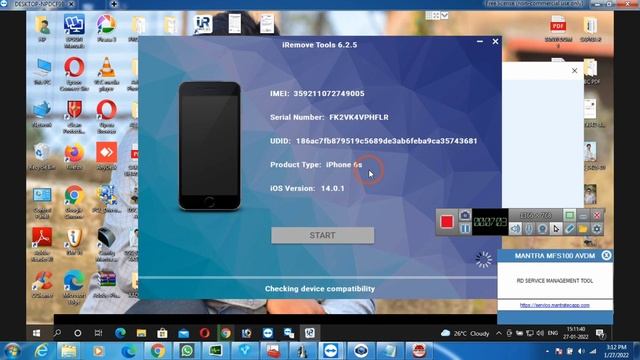
Task: Open Microsoft Store on the remote taskbar
Action: point(162,333)
